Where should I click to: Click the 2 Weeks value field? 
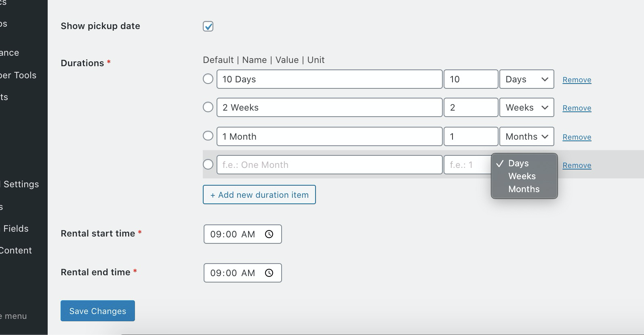point(471,107)
